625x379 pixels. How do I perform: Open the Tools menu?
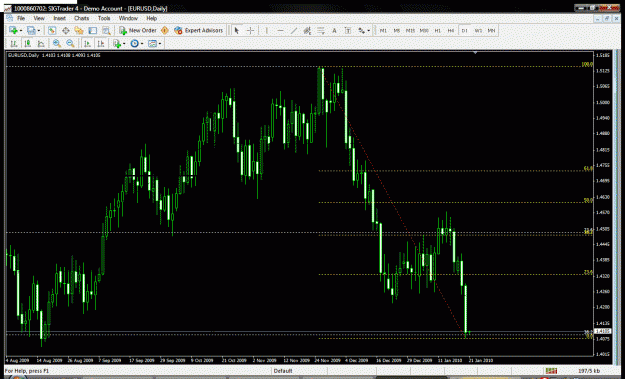click(x=104, y=18)
